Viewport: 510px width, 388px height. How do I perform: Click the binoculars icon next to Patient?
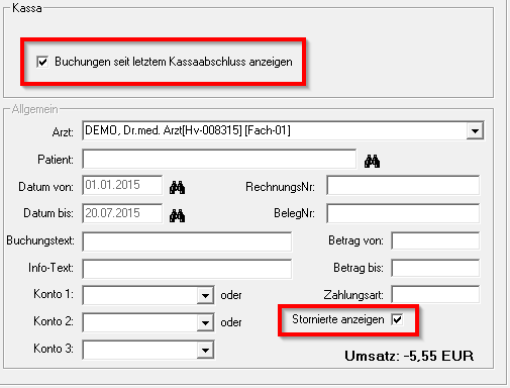(x=372, y=161)
